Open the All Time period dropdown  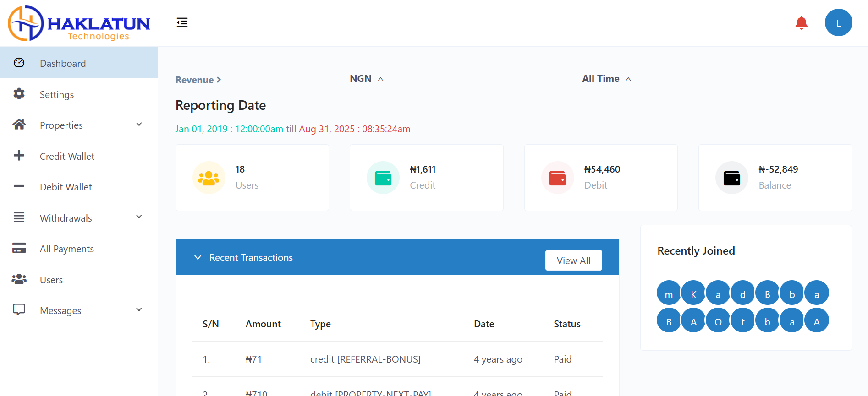(606, 79)
